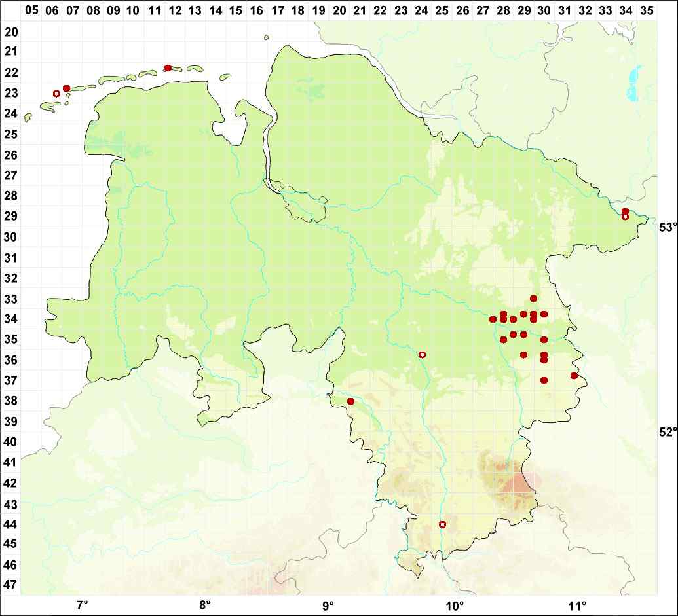Viewport: 678px width, 616px height.
Task: Select the topmost cluster dot in row 33
Action: (x=534, y=299)
